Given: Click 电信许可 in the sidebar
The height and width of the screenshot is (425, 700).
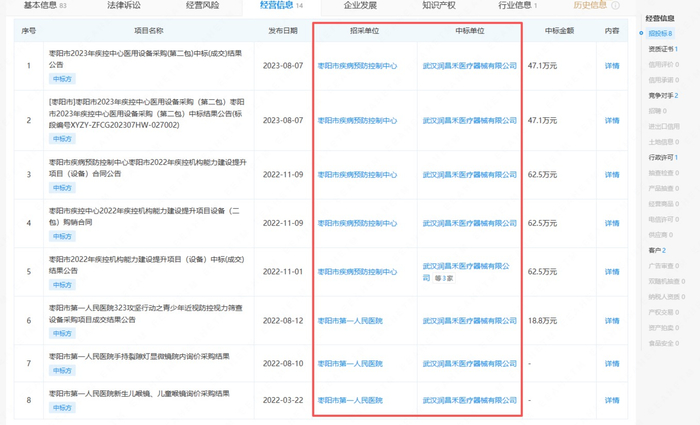Looking at the screenshot, I should click(x=664, y=219).
